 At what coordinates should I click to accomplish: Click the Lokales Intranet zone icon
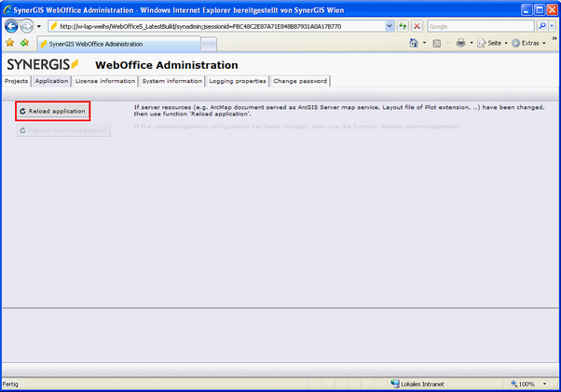pyautogui.click(x=395, y=384)
